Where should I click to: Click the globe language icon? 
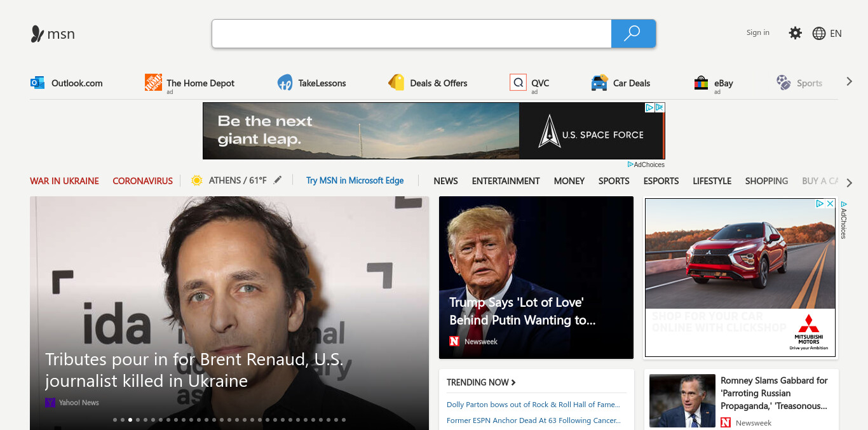(819, 34)
